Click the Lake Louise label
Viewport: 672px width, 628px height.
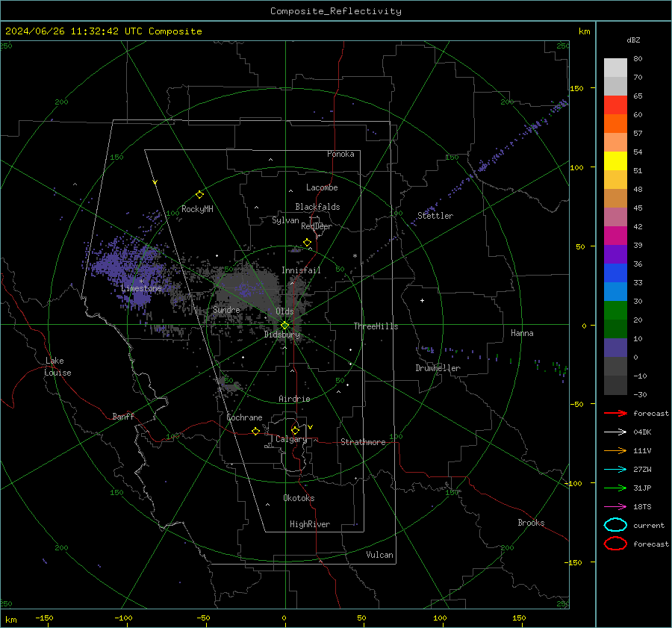click(57, 367)
